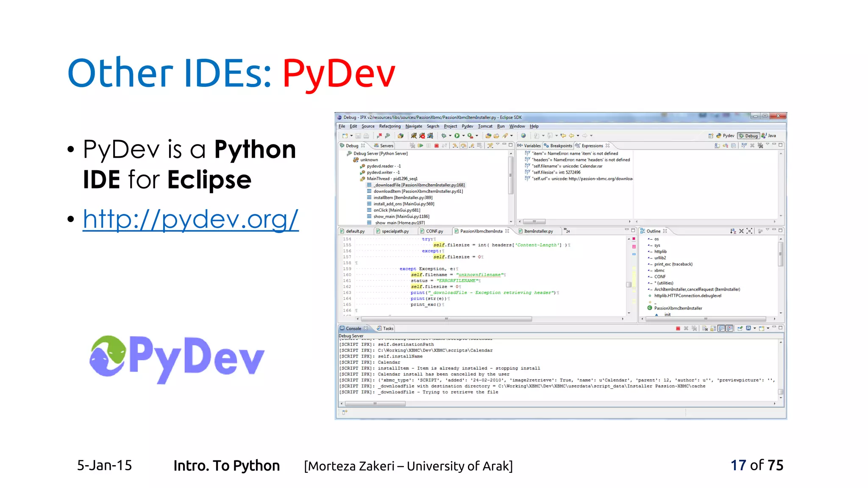
Task: Open dropdown arrow beside External Tools icon
Action: point(477,136)
